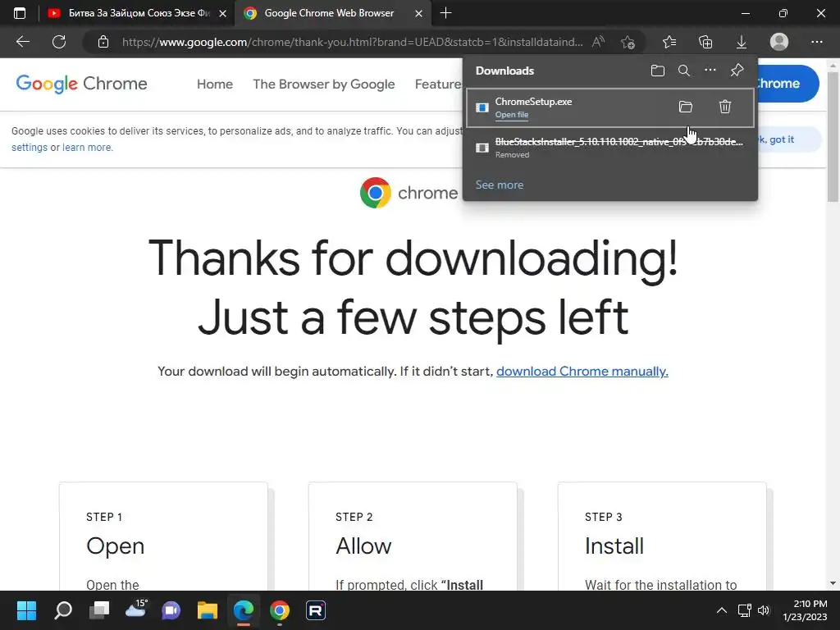Close the YouTube tab
Image resolution: width=840 pixels, height=630 pixels.
click(222, 13)
